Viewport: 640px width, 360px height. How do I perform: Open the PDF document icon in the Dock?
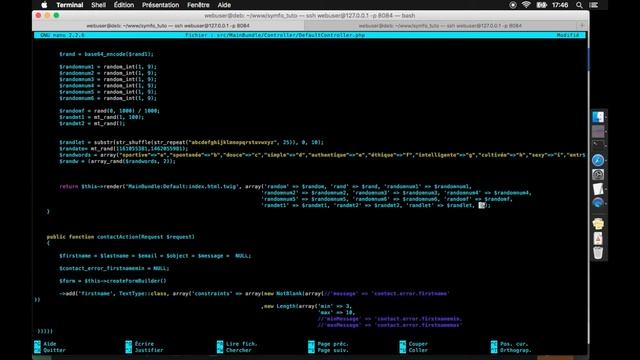598,238
